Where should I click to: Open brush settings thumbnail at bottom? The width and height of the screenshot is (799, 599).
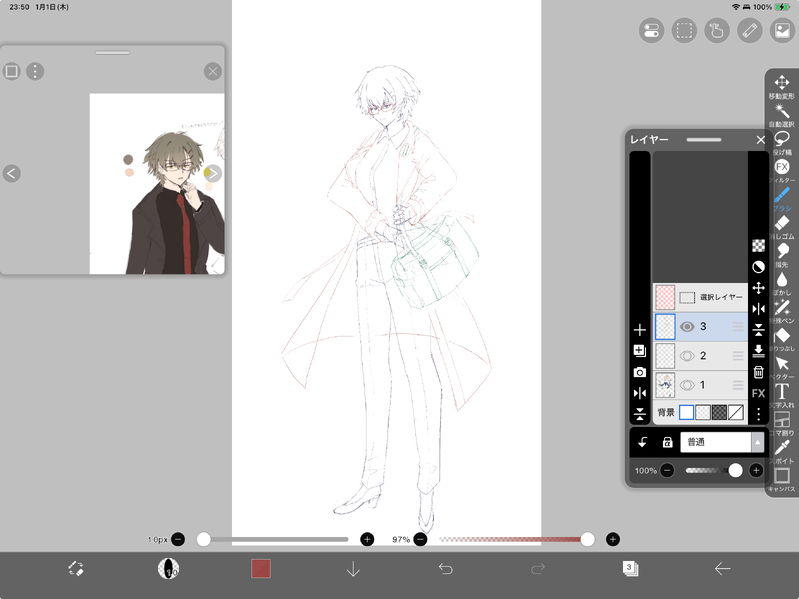(168, 568)
